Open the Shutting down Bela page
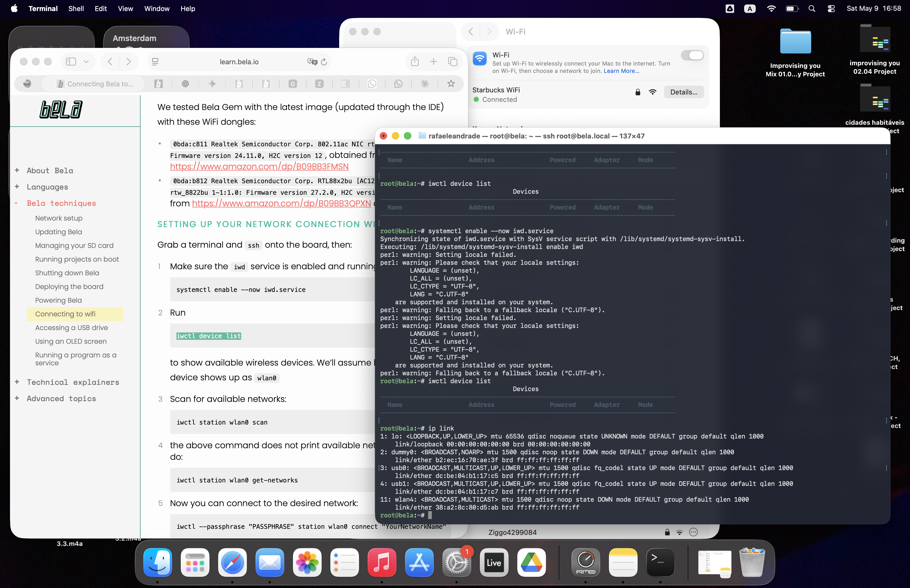Screen dimensions: 910x588 click(67, 273)
